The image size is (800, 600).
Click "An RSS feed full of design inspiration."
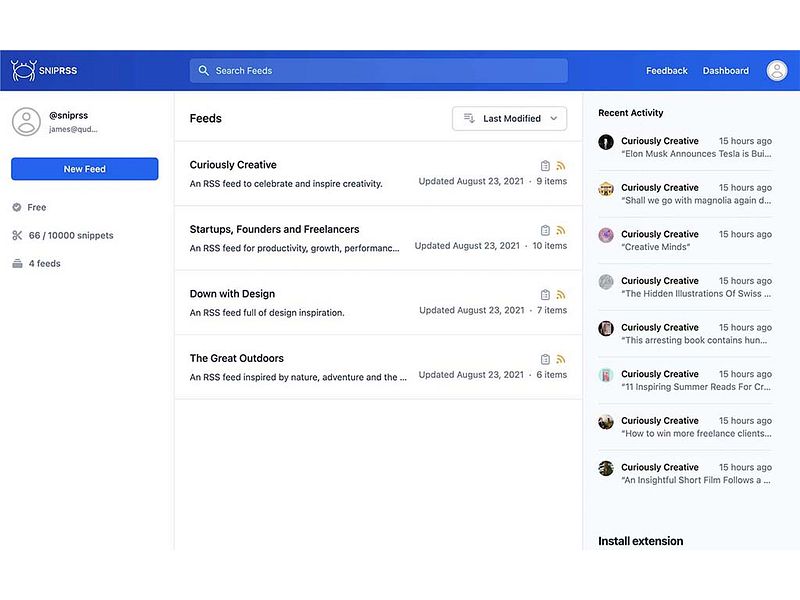pyautogui.click(x=267, y=313)
